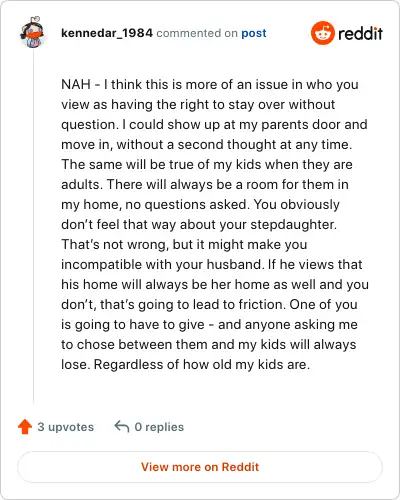Screen dimensions: 400x500
Task: Click the Reddit Snoo logo icon
Action: 322,33
